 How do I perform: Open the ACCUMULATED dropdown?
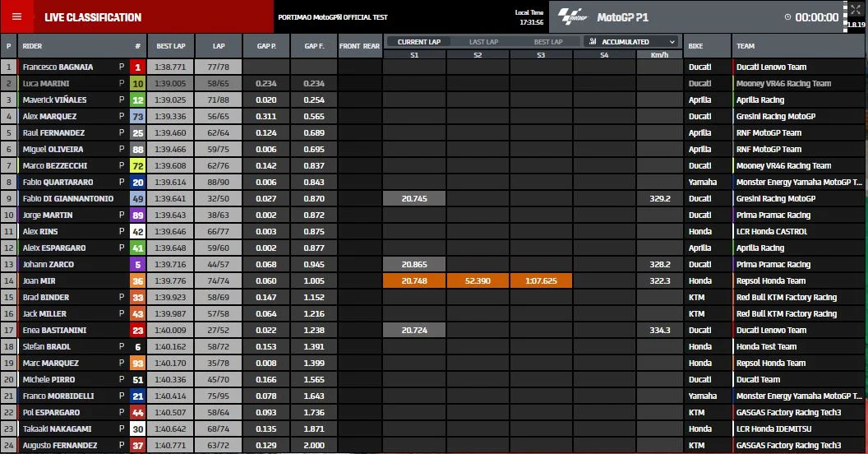point(633,41)
